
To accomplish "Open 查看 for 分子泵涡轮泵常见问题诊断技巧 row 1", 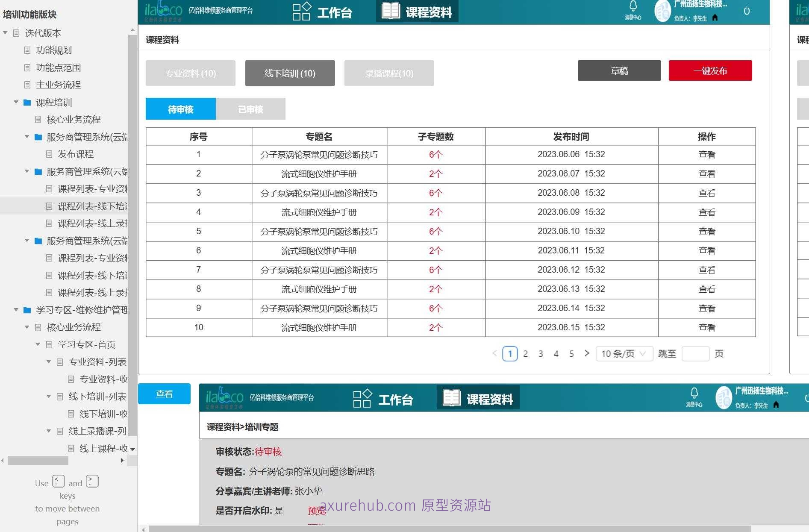I will (x=707, y=154).
